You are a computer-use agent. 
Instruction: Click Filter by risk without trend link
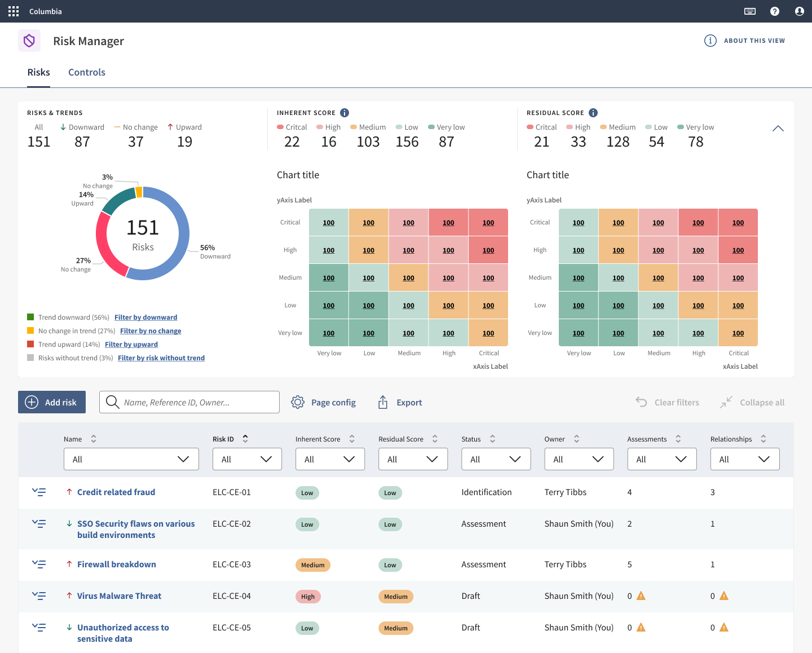pyautogui.click(x=161, y=358)
